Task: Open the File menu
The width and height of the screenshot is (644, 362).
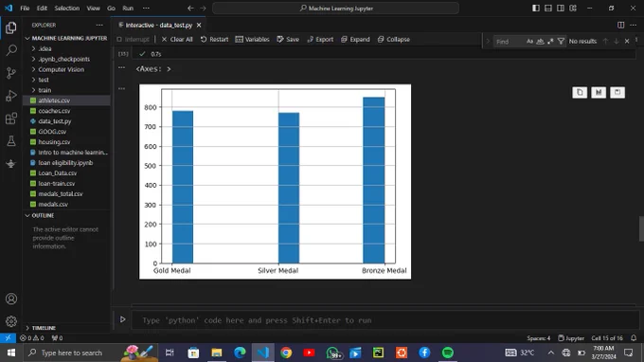Action: [x=25, y=9]
